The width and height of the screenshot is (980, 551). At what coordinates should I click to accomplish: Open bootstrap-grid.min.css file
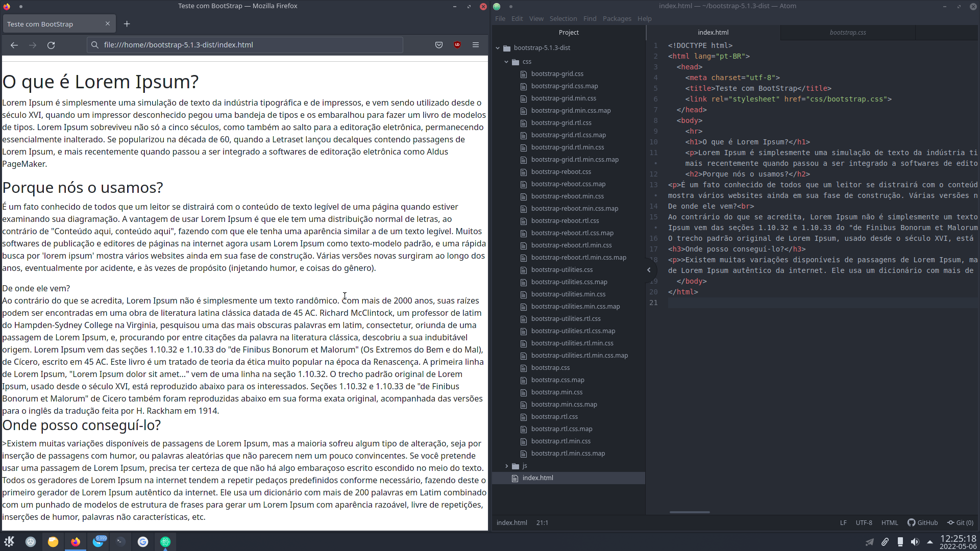563,98
